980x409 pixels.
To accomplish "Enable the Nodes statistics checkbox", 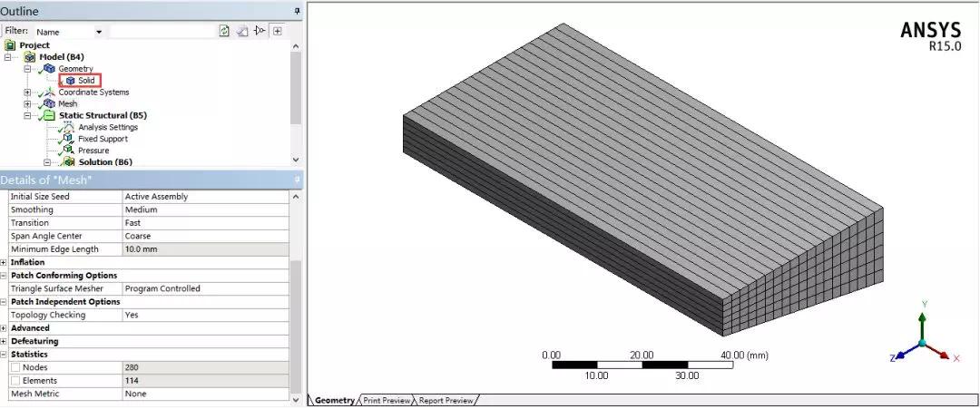I will (15, 367).
